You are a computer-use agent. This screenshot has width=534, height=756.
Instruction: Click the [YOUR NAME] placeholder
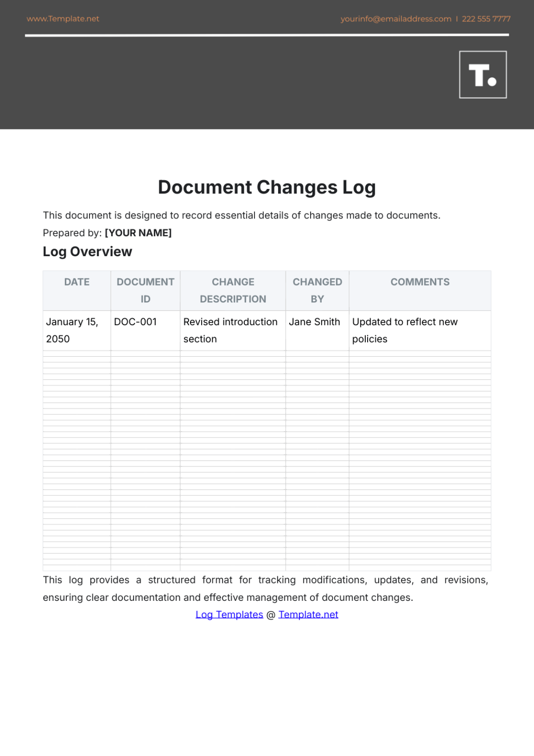tap(138, 233)
